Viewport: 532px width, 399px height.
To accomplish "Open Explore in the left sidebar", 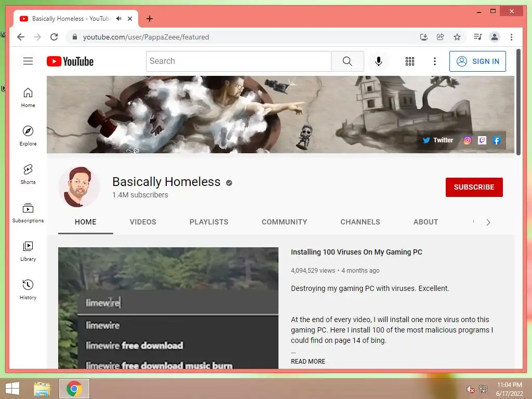I will pos(28,136).
